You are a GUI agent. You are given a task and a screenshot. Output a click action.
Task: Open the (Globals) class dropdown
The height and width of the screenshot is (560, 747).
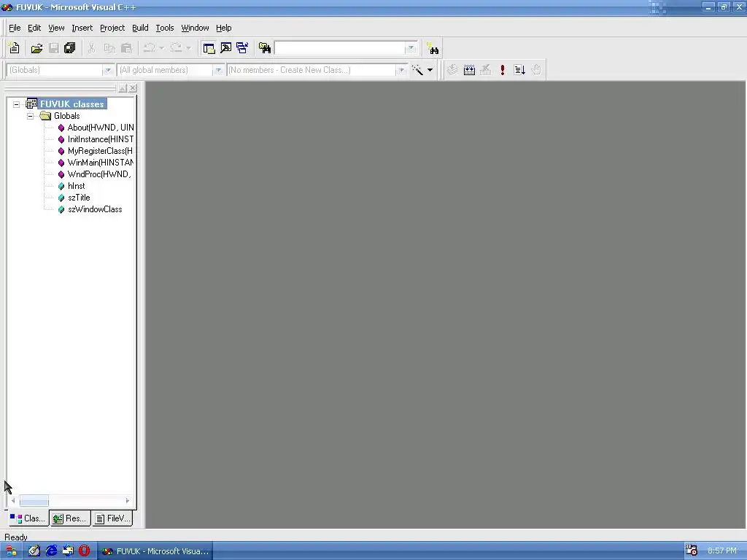point(108,71)
